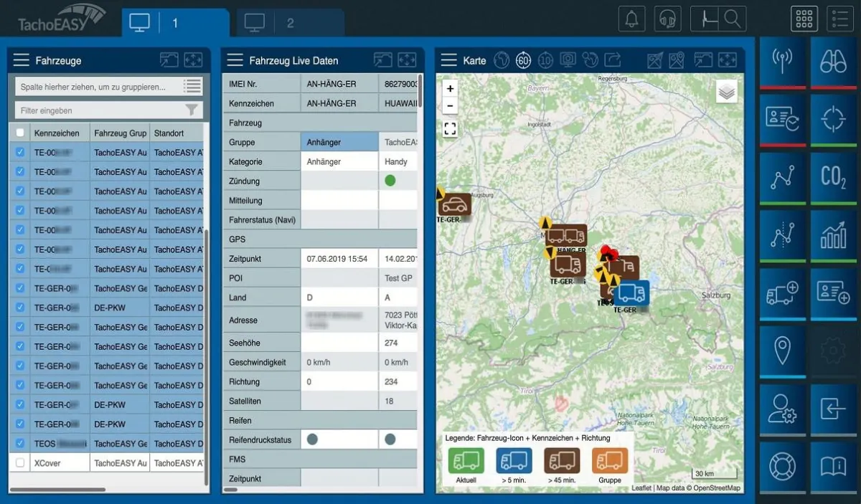Toggle the TEOS vehicle row checkbox
The width and height of the screenshot is (861, 504).
[x=20, y=444]
